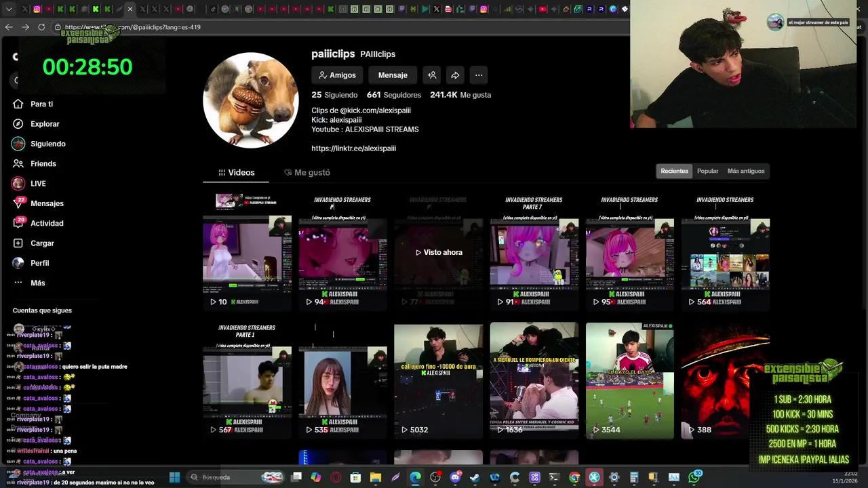Open profile three-dots more menu

(479, 75)
